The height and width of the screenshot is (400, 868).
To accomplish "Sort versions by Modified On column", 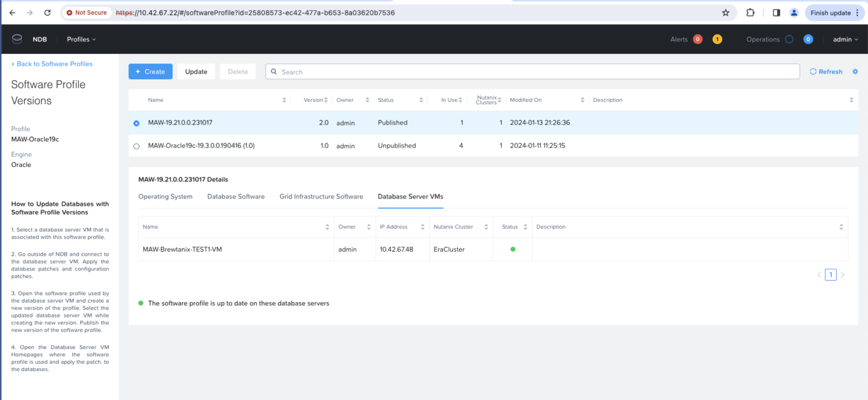I will tap(526, 100).
